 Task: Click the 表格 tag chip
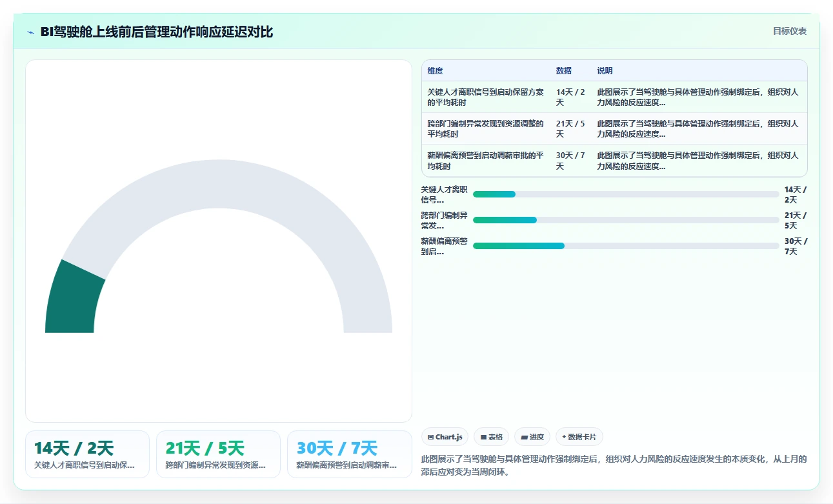click(491, 437)
